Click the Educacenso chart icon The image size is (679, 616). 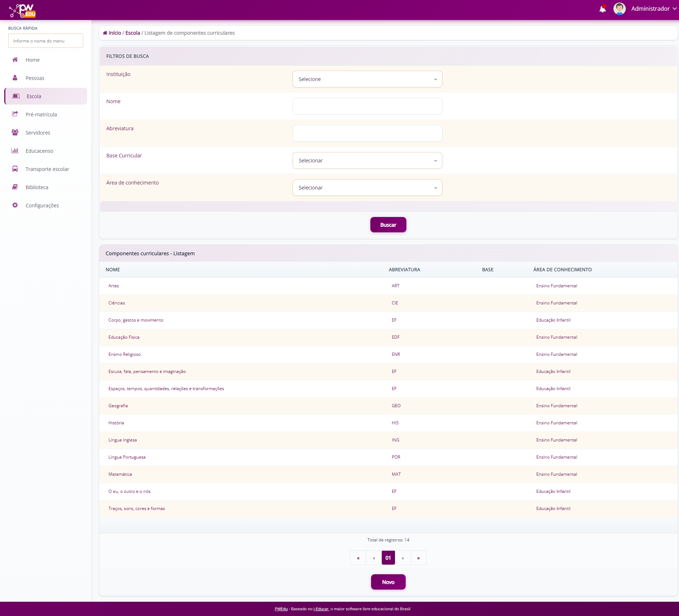(x=15, y=151)
